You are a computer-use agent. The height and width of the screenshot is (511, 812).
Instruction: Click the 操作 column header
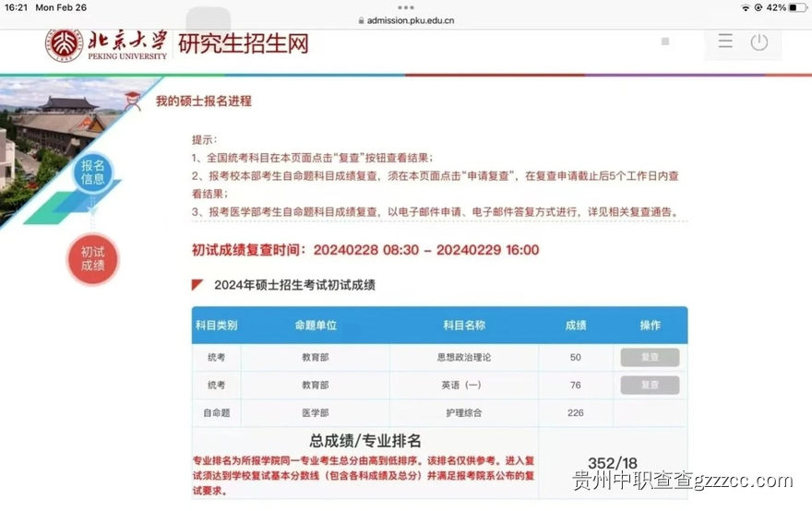[x=650, y=325]
